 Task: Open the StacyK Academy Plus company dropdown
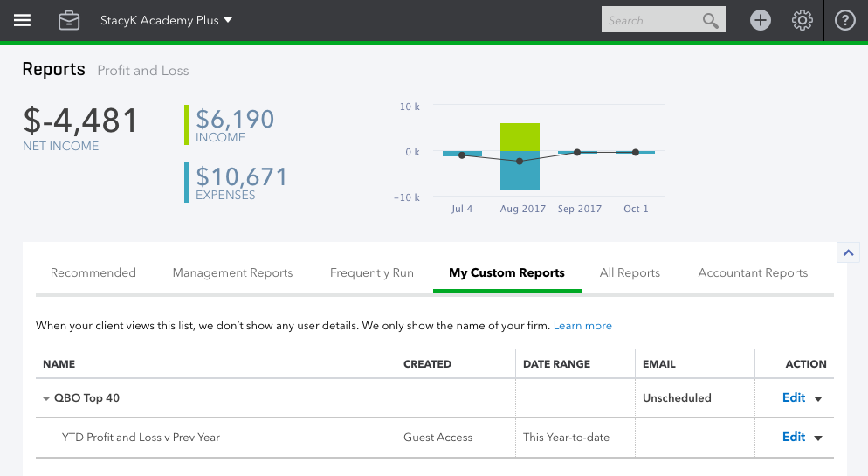point(166,20)
